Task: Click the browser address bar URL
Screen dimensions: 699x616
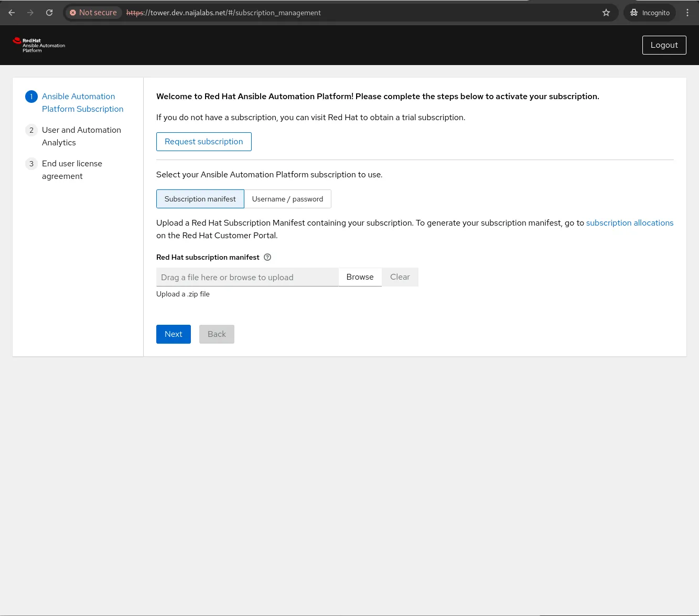Action: pyautogui.click(x=223, y=13)
